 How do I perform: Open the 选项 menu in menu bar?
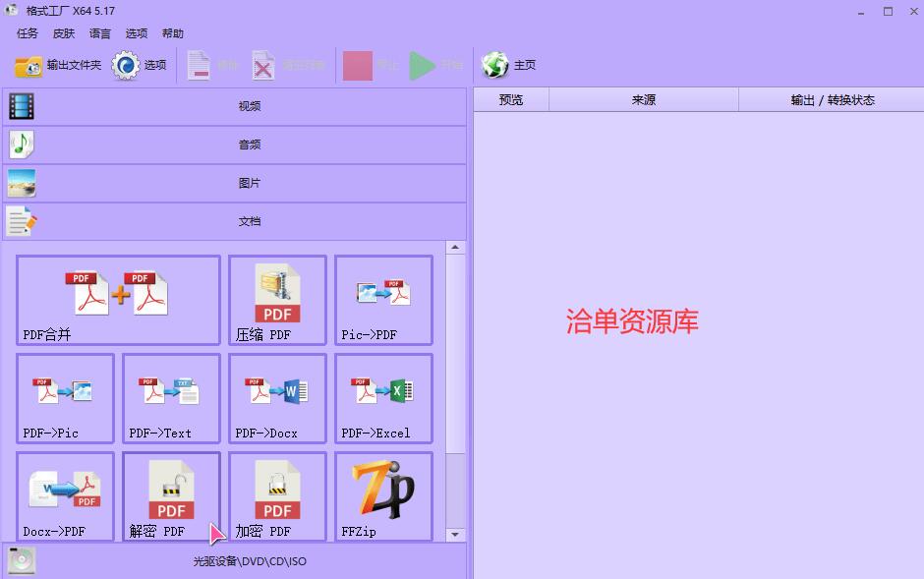pos(136,33)
